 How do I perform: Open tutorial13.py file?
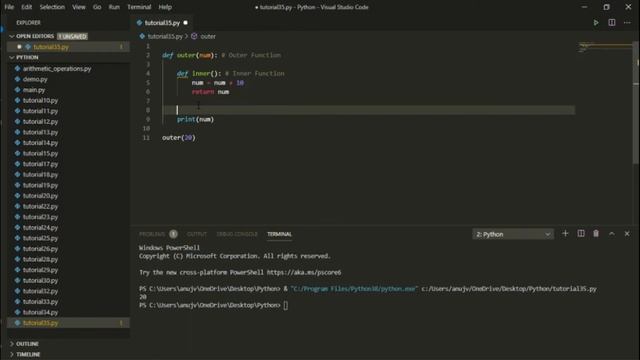[40, 132]
